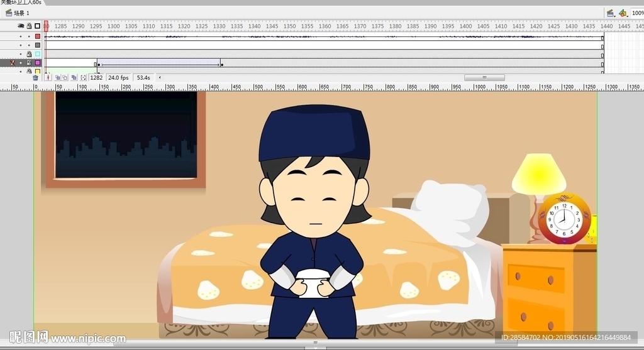Hide the layer with the gray outline swatch
This screenshot has height=350, width=644.
click(x=21, y=45)
